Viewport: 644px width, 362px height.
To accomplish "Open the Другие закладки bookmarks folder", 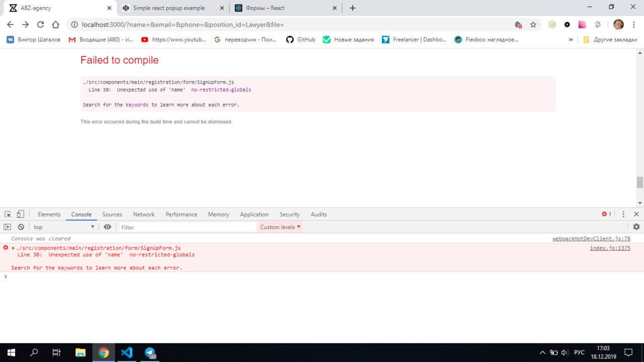I will pos(610,39).
